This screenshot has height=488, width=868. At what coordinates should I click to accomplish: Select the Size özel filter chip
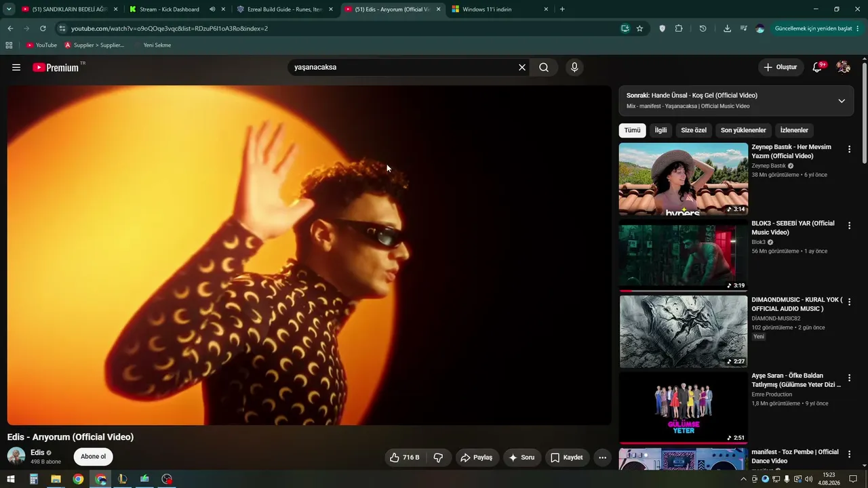(x=694, y=130)
